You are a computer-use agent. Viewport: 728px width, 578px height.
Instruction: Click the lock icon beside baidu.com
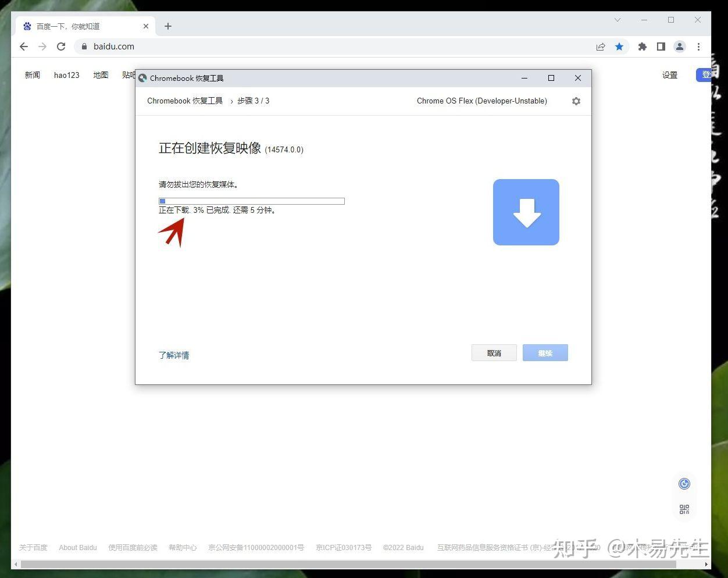coord(84,47)
